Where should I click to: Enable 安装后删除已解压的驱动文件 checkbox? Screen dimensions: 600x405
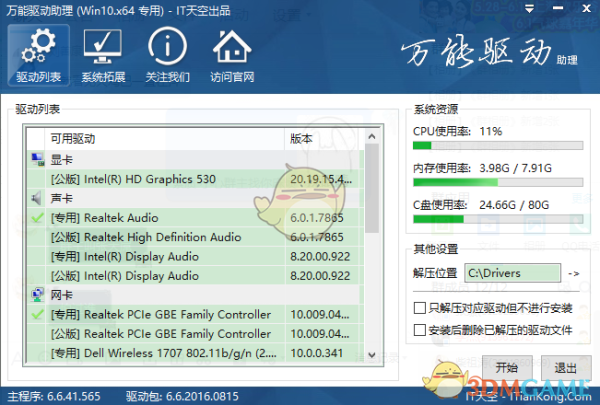pos(420,330)
